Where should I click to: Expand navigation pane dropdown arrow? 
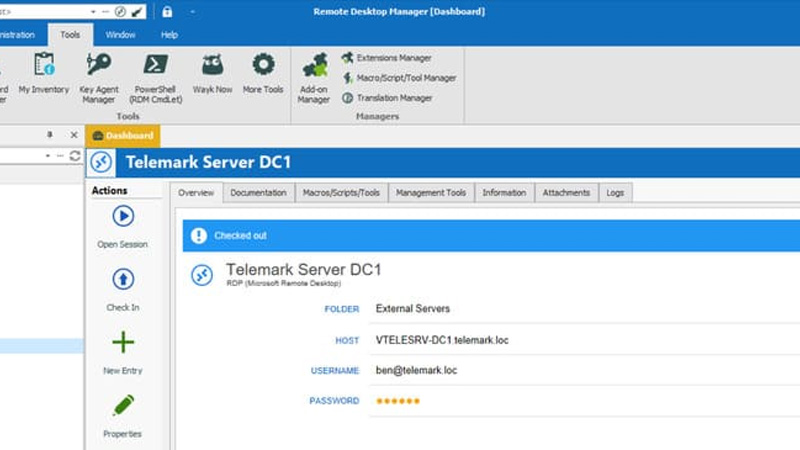(47, 156)
